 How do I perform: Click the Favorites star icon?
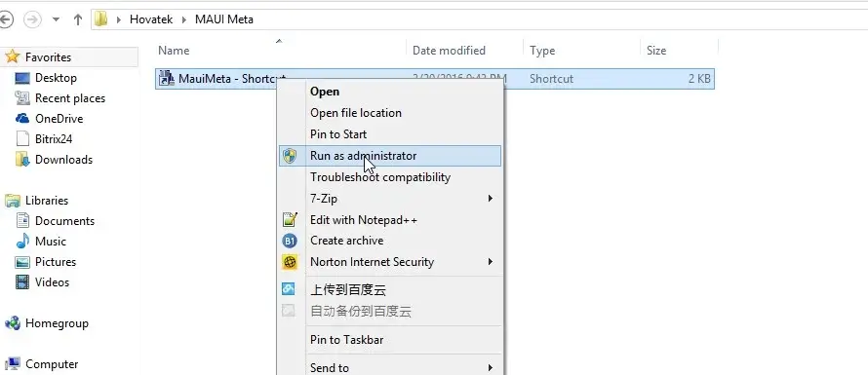pyautogui.click(x=12, y=56)
